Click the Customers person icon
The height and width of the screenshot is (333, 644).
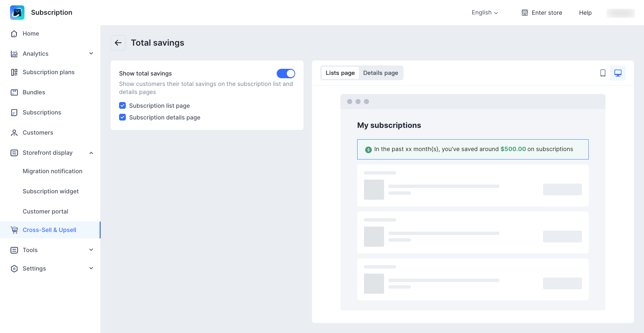click(x=14, y=133)
